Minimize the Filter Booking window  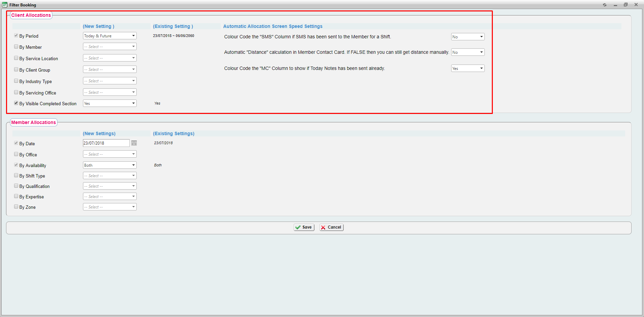point(615,5)
